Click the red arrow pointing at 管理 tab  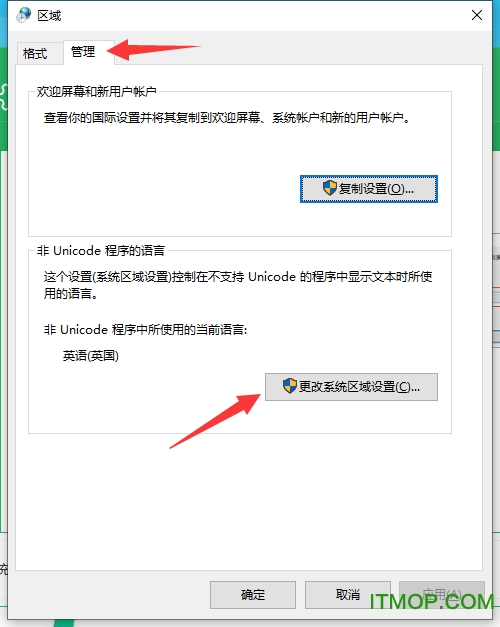click(x=154, y=50)
